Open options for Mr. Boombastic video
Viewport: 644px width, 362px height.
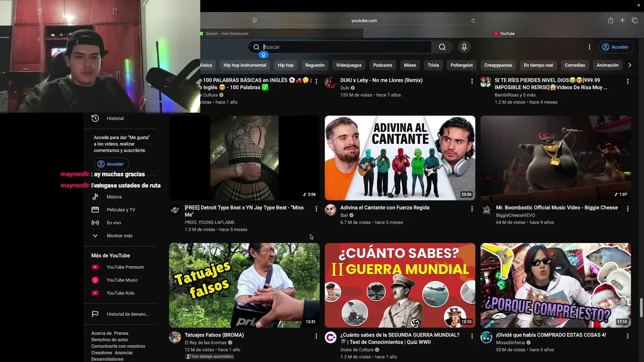(627, 208)
